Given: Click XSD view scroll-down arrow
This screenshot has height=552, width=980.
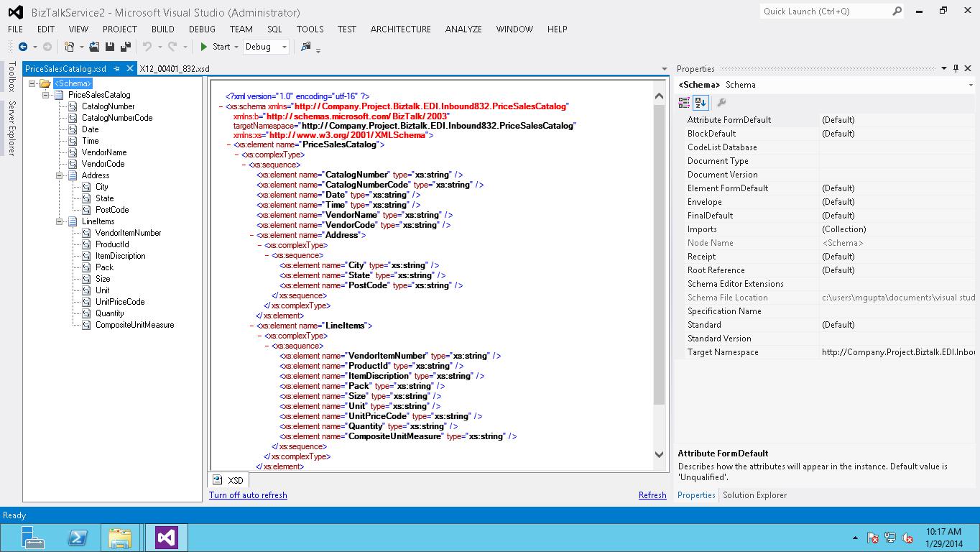Looking at the screenshot, I should tap(659, 454).
